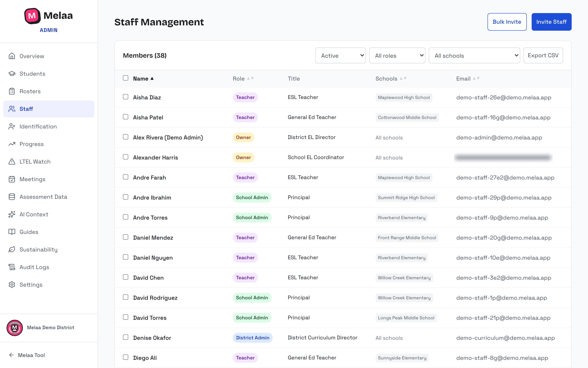Return to Melaa Tool link

[27, 355]
